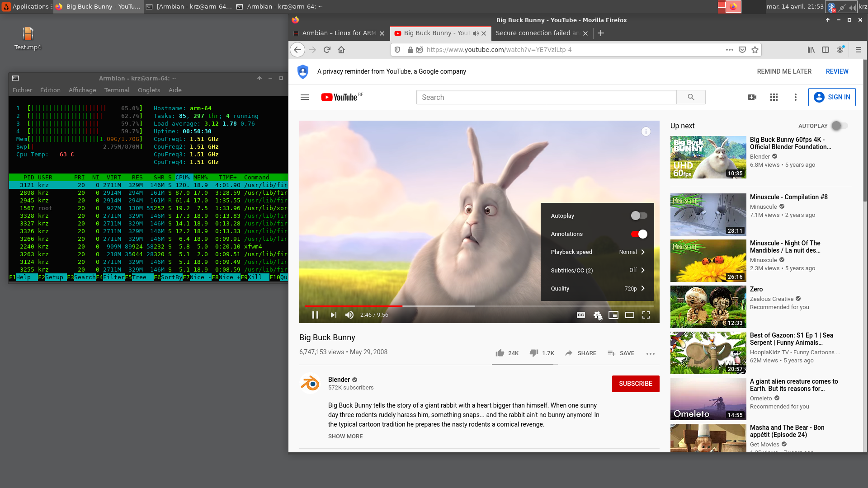
Task: Toggle Annotations switch in settings menu
Action: pyautogui.click(x=639, y=234)
